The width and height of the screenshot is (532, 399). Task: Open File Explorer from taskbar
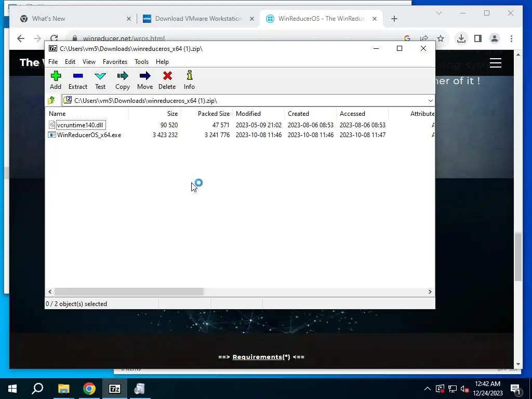click(x=63, y=389)
